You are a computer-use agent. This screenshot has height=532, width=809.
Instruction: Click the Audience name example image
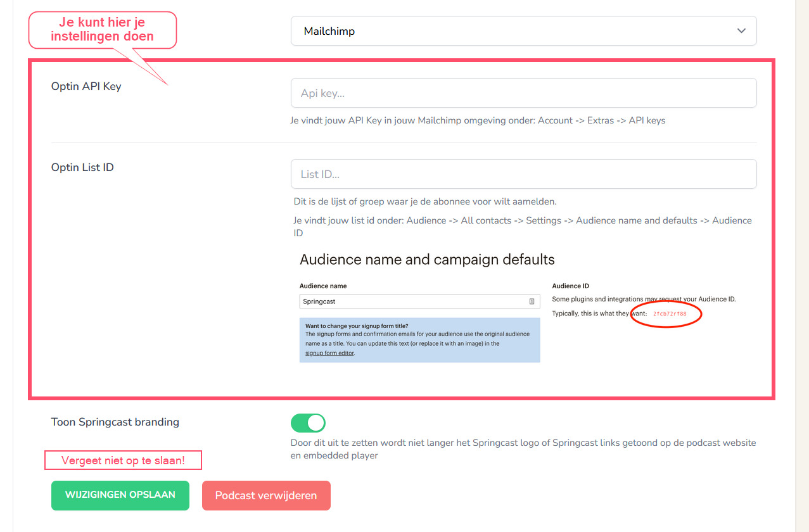pos(523,308)
